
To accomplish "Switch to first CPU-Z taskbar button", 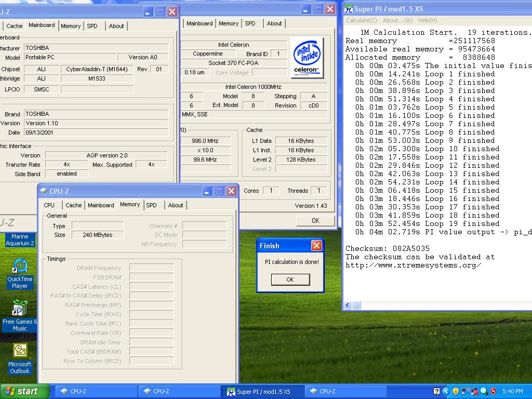I will pos(96,391).
